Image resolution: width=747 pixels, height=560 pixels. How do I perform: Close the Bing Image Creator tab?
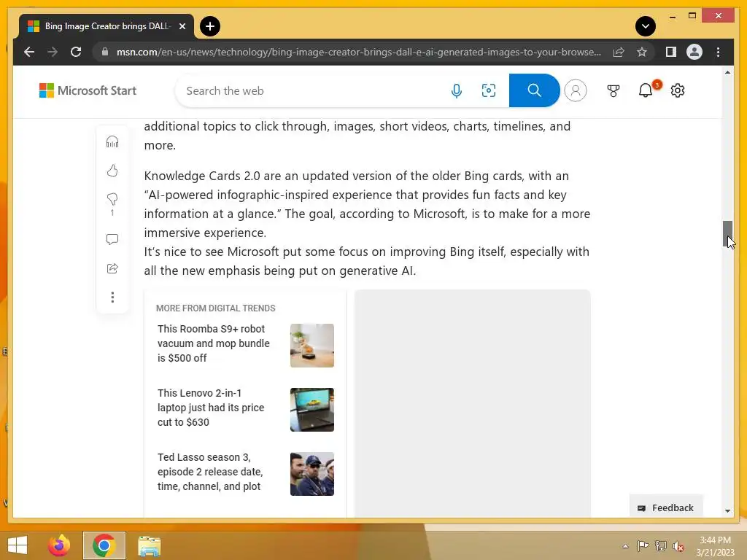click(x=182, y=26)
